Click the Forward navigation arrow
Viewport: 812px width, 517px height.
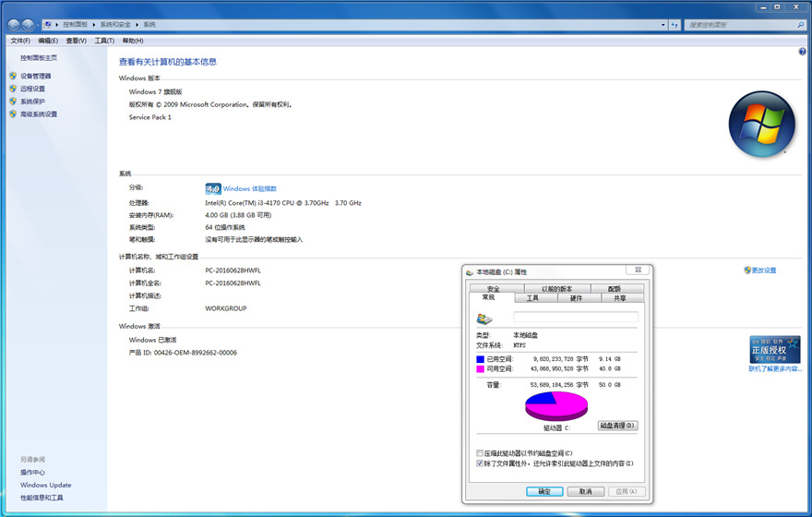(28, 24)
